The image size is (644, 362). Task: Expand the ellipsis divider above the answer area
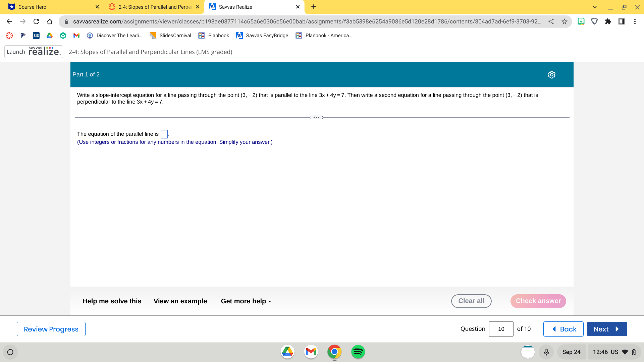tap(316, 117)
